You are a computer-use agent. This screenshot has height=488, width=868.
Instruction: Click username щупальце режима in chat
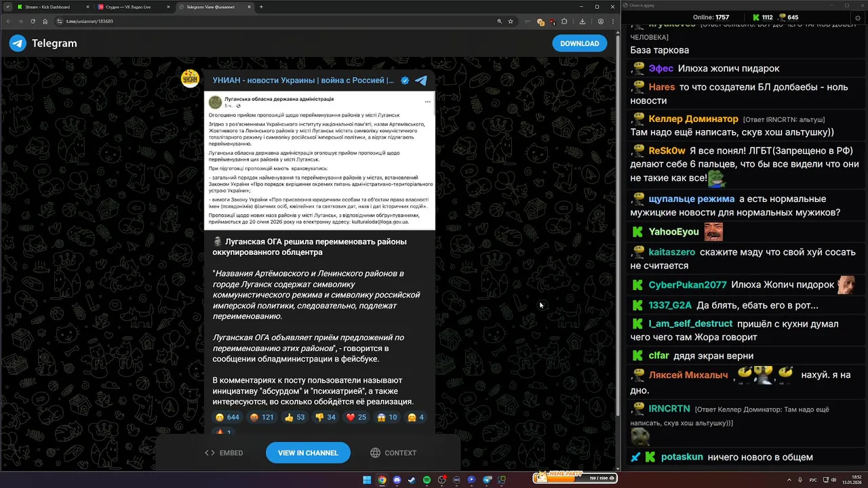point(691,199)
